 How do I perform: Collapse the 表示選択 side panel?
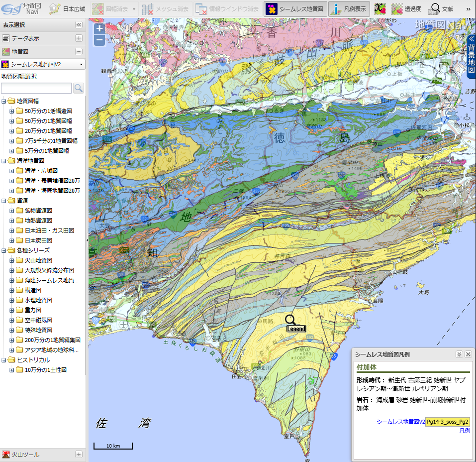[79, 24]
